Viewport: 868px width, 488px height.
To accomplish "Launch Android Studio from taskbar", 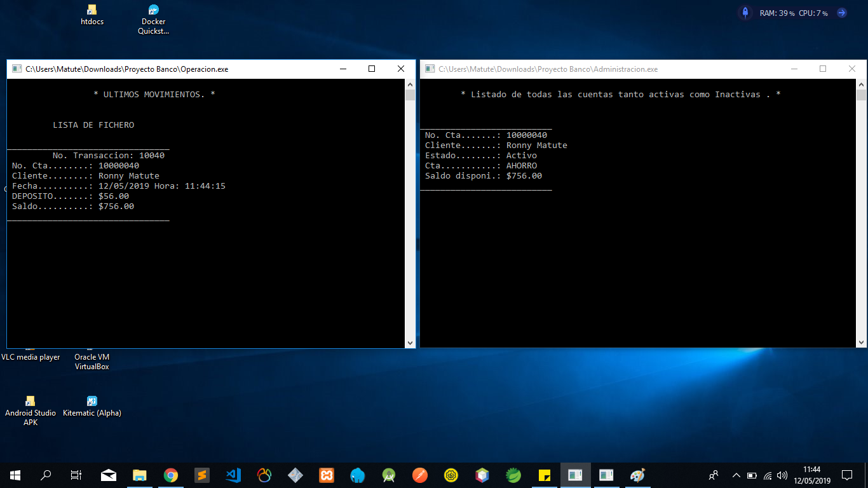I will [389, 475].
